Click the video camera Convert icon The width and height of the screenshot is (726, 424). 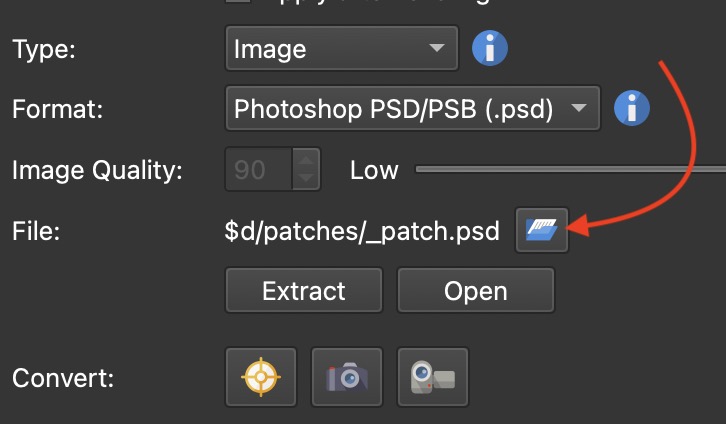(432, 377)
